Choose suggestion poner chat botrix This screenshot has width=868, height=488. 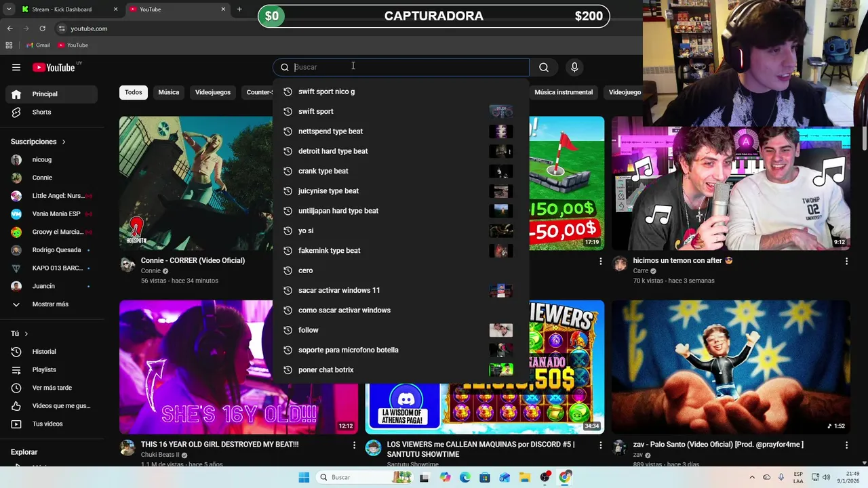click(400, 370)
